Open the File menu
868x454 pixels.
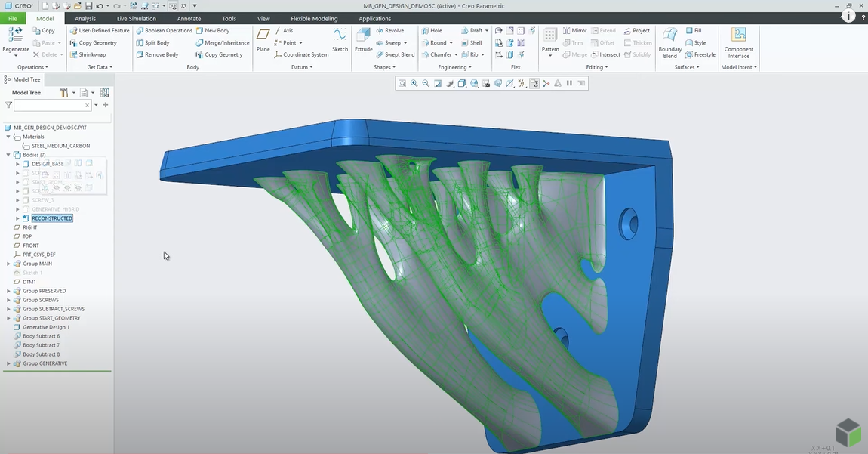pos(12,18)
